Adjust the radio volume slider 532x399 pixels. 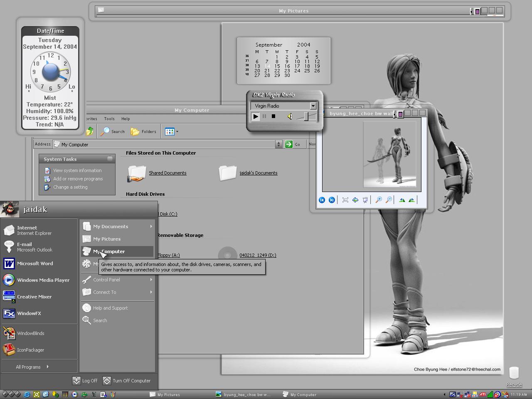pos(306,116)
